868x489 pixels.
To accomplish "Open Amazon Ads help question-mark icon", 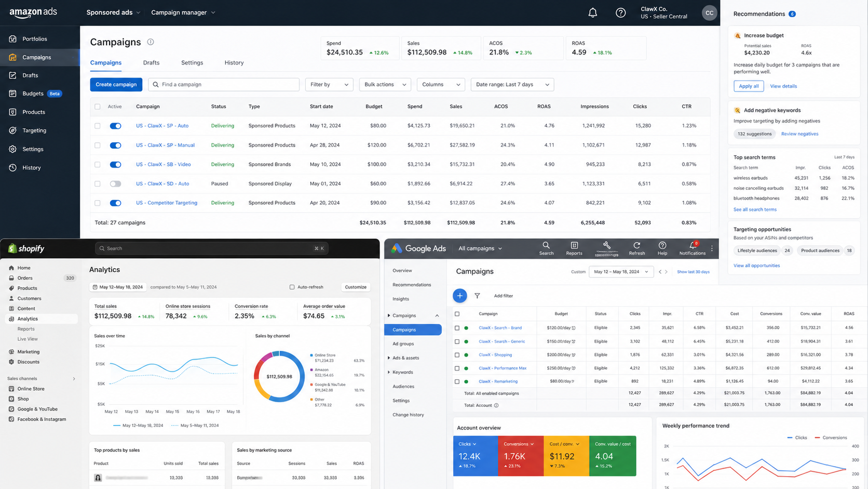I will pyautogui.click(x=620, y=12).
